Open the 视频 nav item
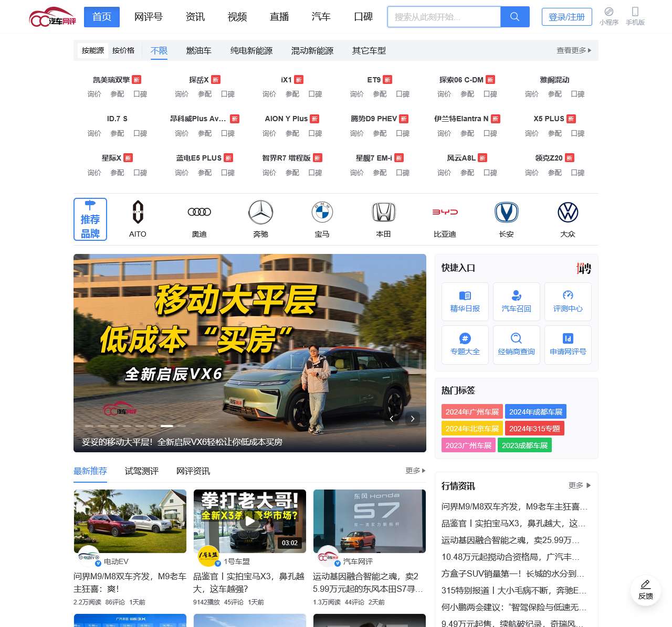Image resolution: width=672 pixels, height=627 pixels. [x=237, y=17]
